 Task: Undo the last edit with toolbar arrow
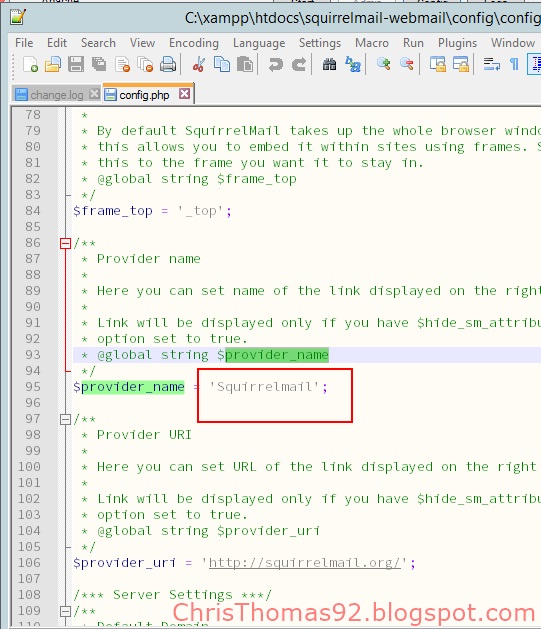click(x=276, y=64)
